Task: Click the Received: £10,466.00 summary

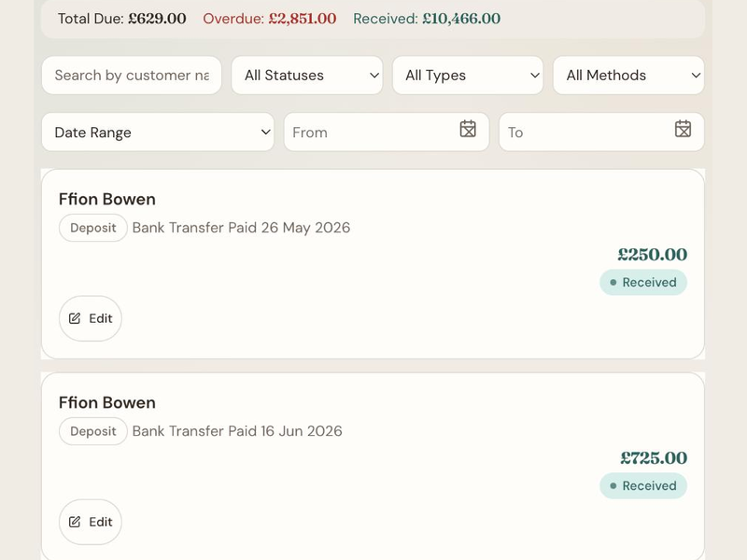Action: (427, 19)
